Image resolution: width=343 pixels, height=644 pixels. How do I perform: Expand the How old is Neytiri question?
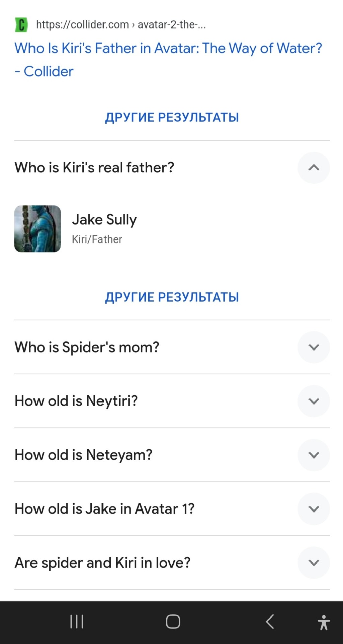(314, 401)
